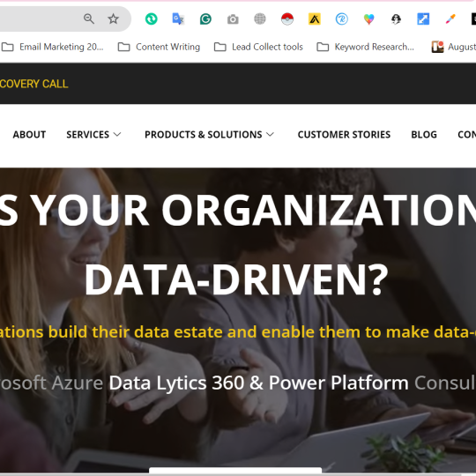Open the red Pokeball extension icon
The height and width of the screenshot is (476, 476).
click(x=287, y=19)
